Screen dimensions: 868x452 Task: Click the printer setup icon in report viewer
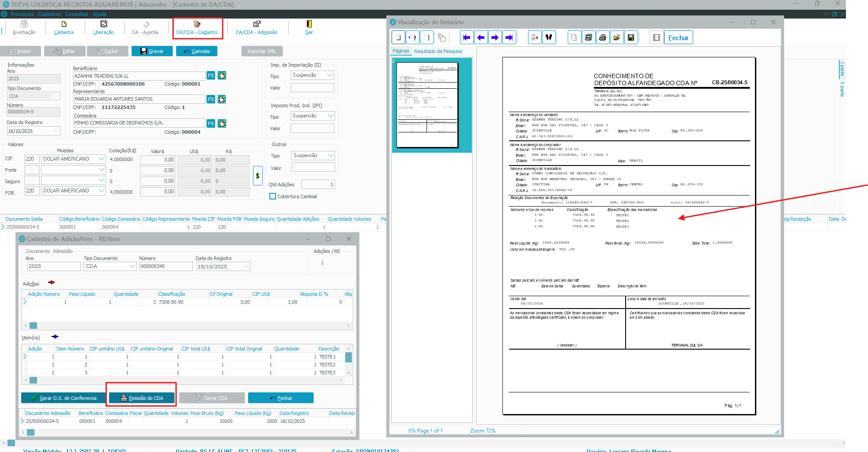[x=589, y=38]
